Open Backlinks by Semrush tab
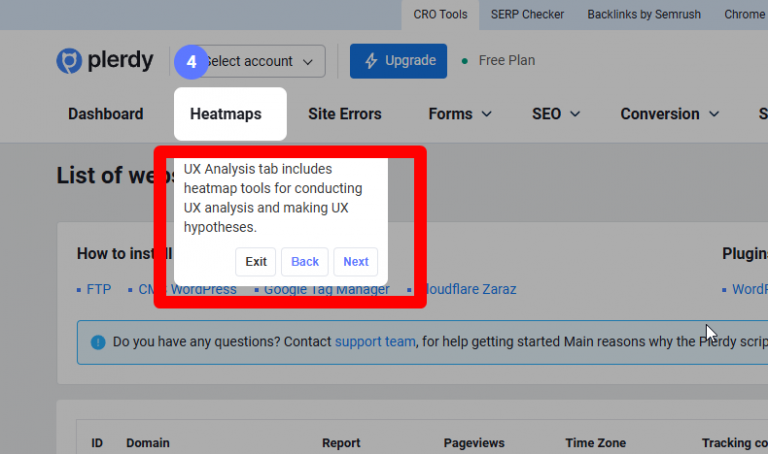The height and width of the screenshot is (454, 768). click(x=644, y=15)
